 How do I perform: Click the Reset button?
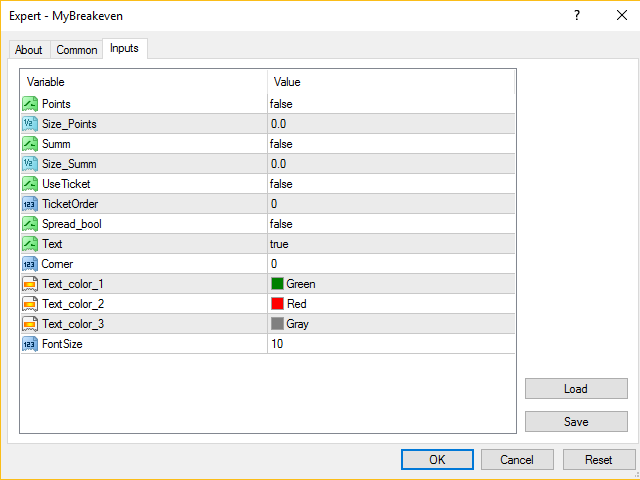point(598,459)
